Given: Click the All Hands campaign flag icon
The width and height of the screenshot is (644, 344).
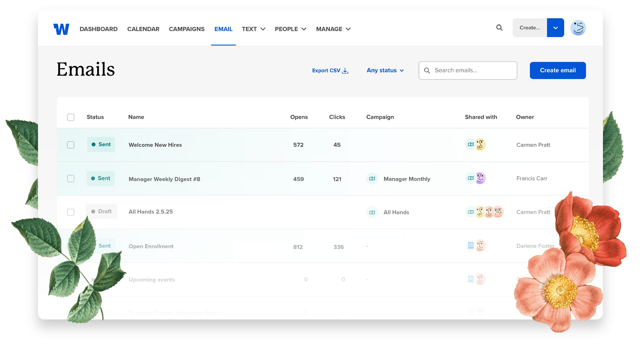Looking at the screenshot, I should coord(372,212).
